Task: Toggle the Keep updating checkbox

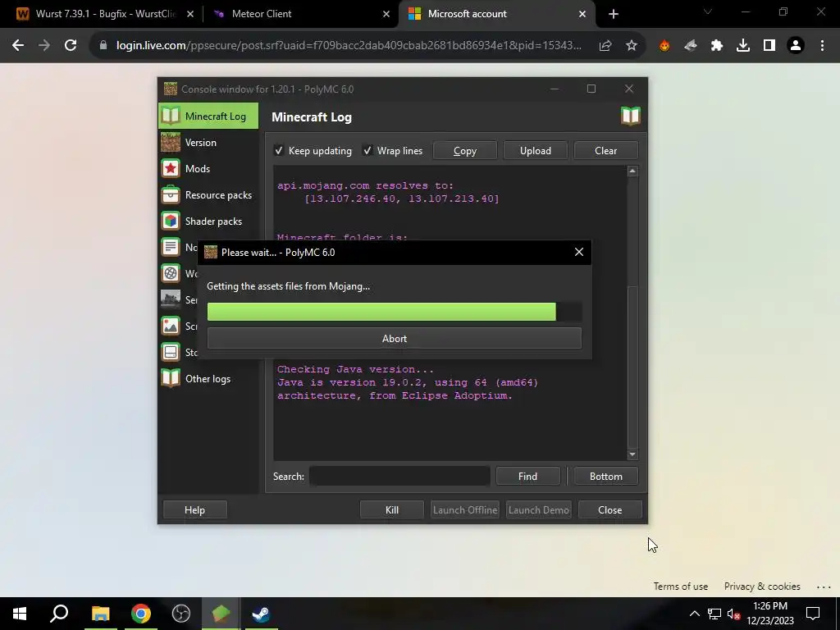Action: pos(279,151)
